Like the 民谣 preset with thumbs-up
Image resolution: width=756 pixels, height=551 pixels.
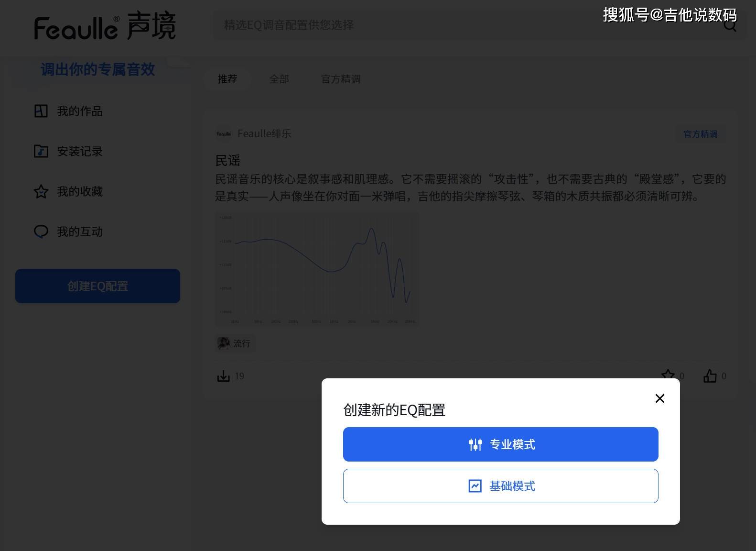point(710,376)
